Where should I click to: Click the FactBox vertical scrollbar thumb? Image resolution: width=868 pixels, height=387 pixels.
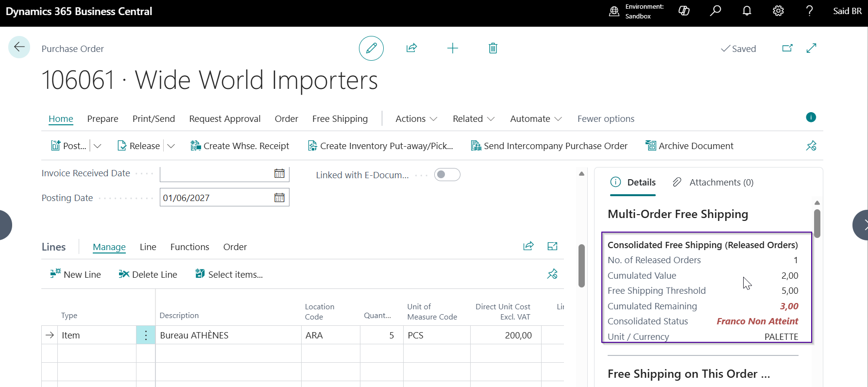point(817,223)
